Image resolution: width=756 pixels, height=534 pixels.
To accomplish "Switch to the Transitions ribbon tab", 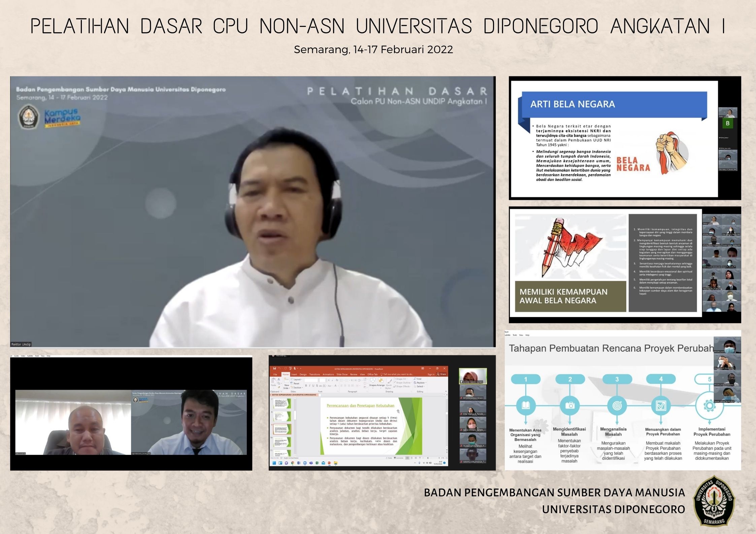I will (315, 374).
